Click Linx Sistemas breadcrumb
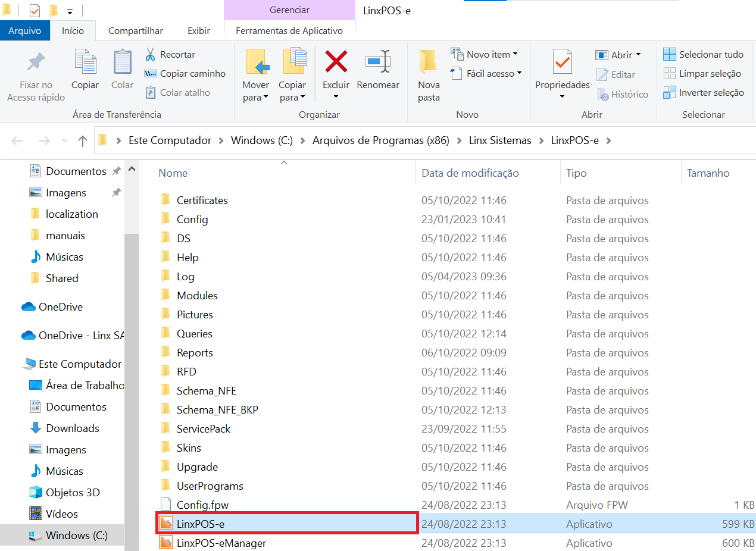The image size is (756, 551). click(501, 140)
